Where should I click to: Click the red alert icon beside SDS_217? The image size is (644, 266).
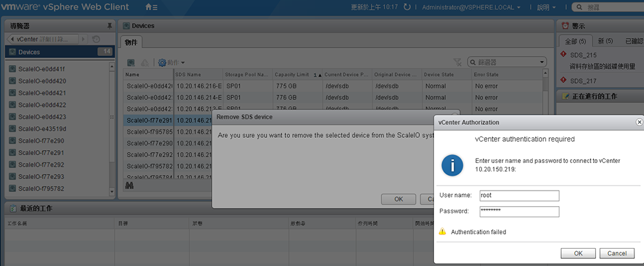coord(563,80)
